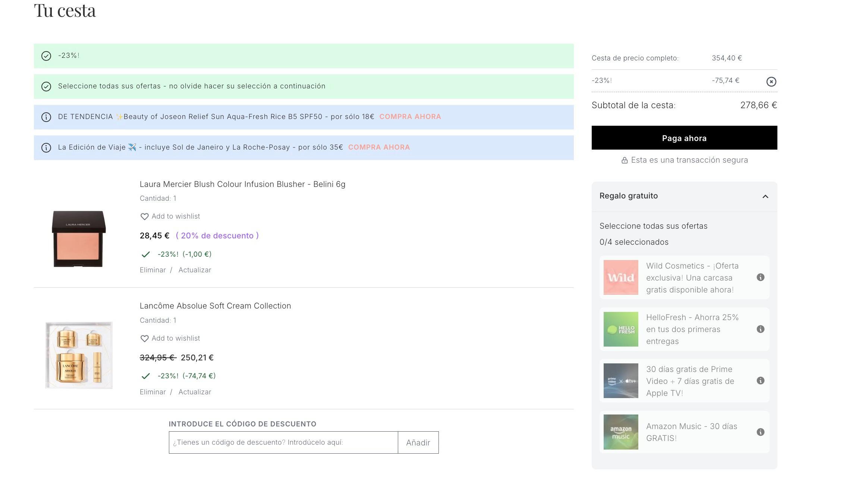The image size is (868, 485).
Task: Click Amazon Music 30 días GRATIS text
Action: [692, 432]
